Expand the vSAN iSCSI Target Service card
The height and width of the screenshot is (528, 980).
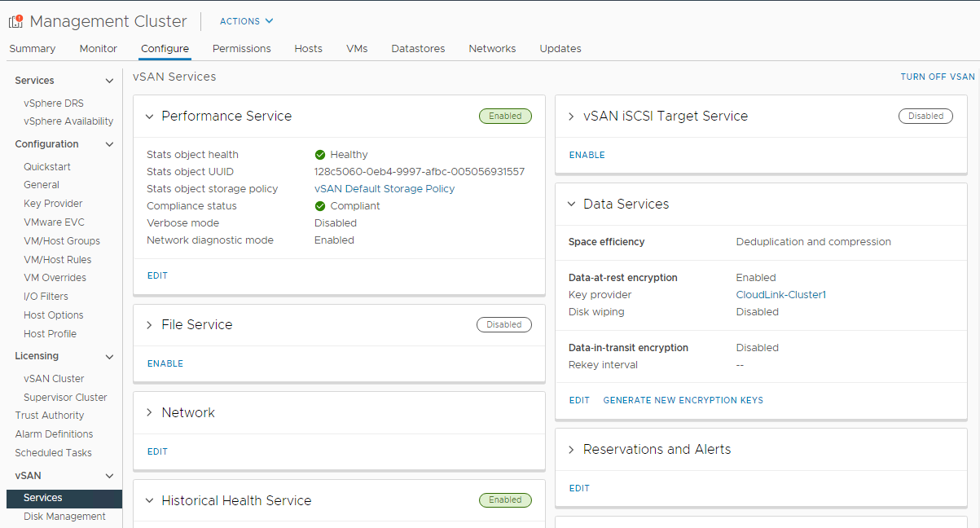point(570,116)
